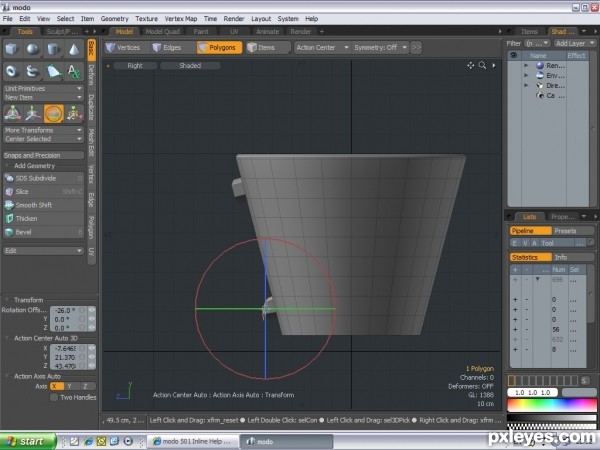This screenshot has height=450, width=600.
Task: Open the More Transforms dropdown
Action: [43, 130]
